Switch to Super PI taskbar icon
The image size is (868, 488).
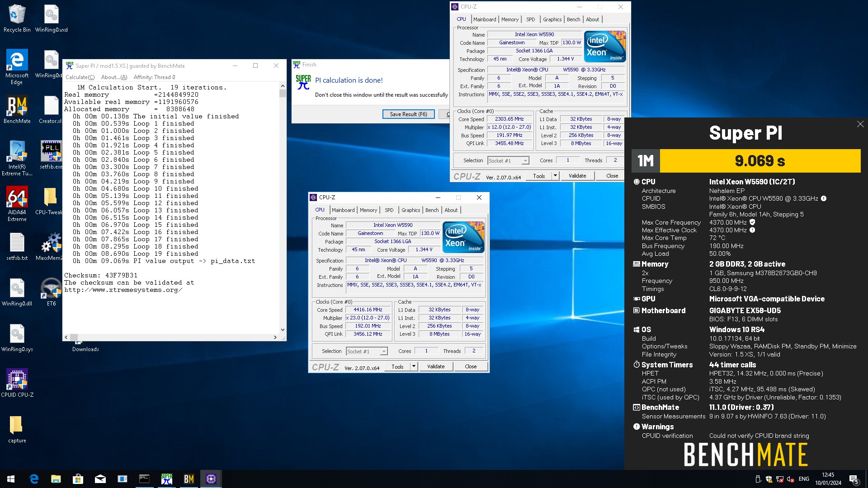point(167,479)
